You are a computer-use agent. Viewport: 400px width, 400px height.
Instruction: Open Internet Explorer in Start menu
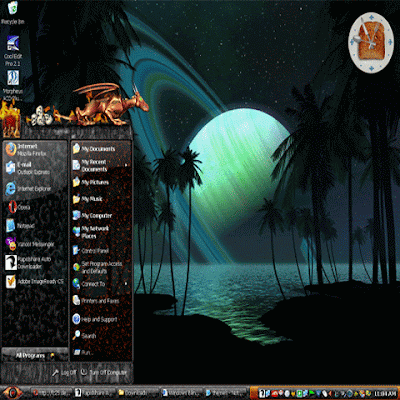(x=35, y=189)
